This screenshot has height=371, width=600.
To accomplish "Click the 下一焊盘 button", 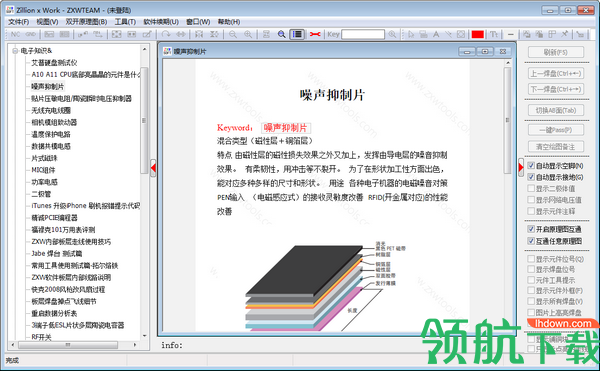I will click(x=556, y=89).
